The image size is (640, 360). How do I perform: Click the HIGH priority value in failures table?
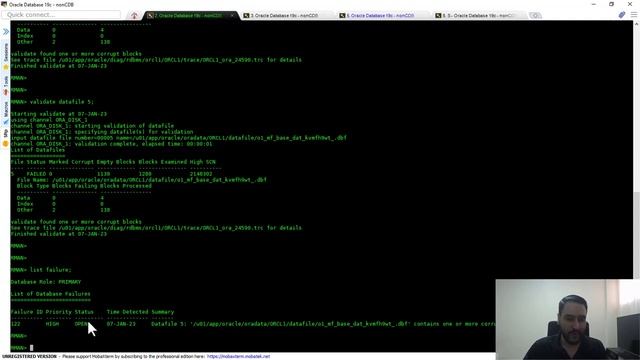tap(52, 324)
